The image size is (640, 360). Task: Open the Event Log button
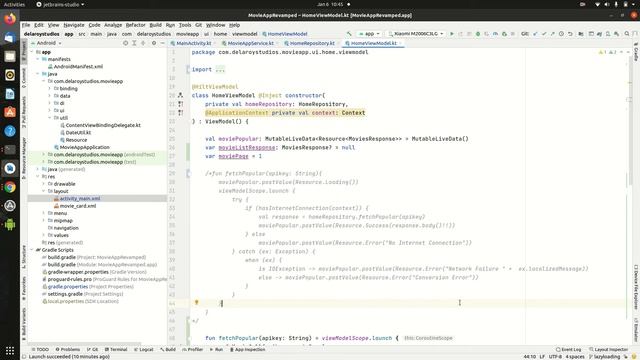tap(569, 350)
